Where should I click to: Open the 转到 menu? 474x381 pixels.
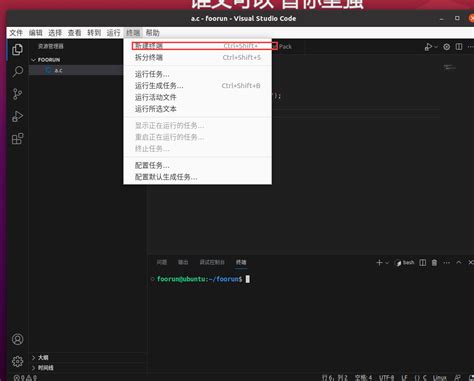pyautogui.click(x=94, y=33)
